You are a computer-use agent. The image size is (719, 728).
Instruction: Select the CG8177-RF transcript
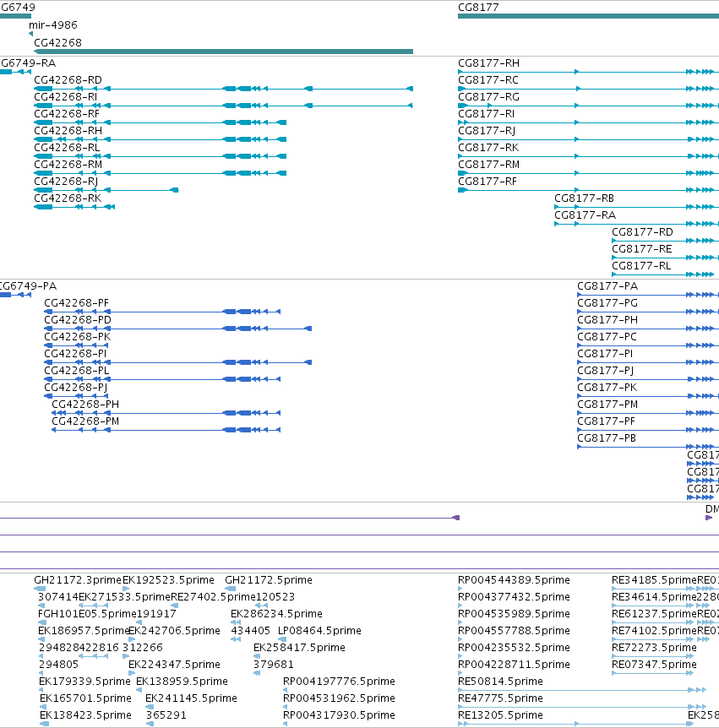pos(488,181)
